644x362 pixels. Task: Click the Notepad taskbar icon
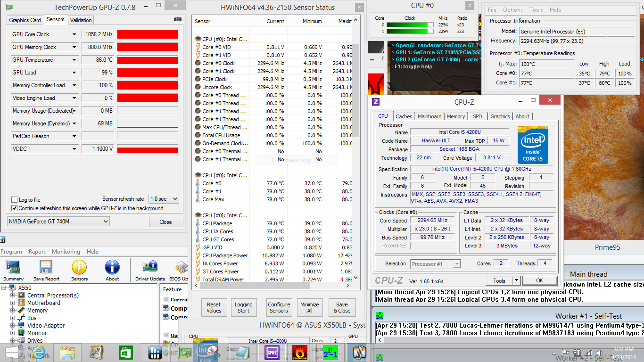tap(242, 352)
